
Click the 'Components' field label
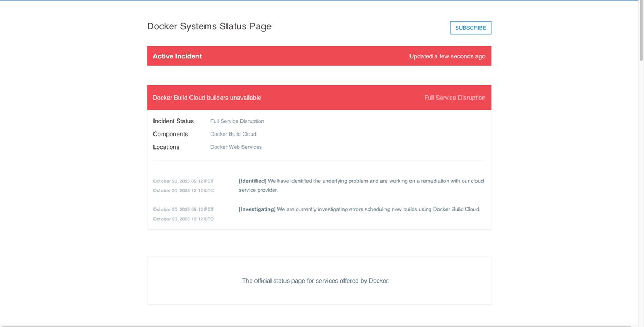[171, 134]
